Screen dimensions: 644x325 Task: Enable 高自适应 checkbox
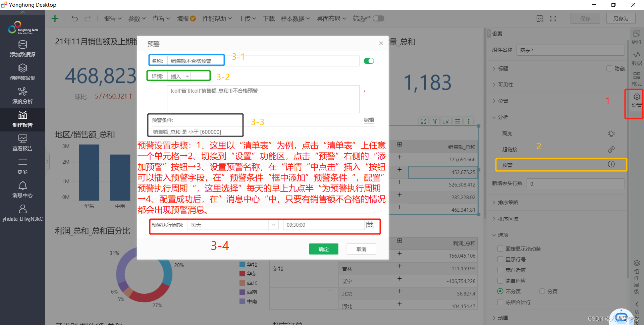(x=500, y=281)
